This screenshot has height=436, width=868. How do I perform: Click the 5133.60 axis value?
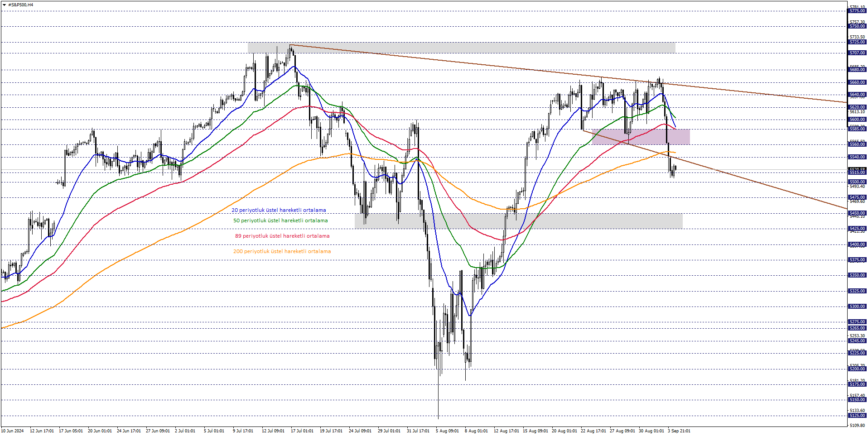(857, 411)
